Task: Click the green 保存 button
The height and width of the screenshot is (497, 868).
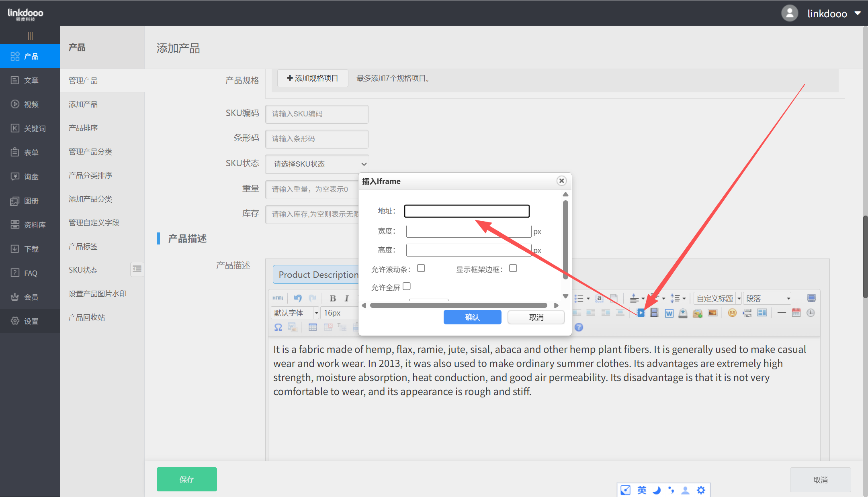Action: 187,479
